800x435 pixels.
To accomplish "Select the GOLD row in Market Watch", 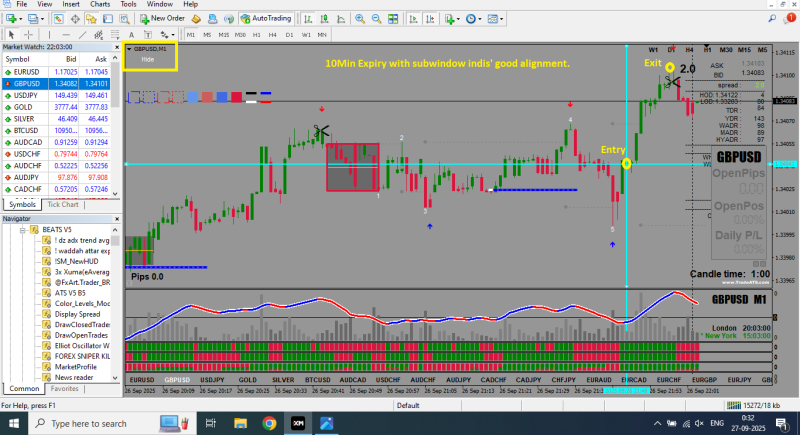I will (56, 107).
